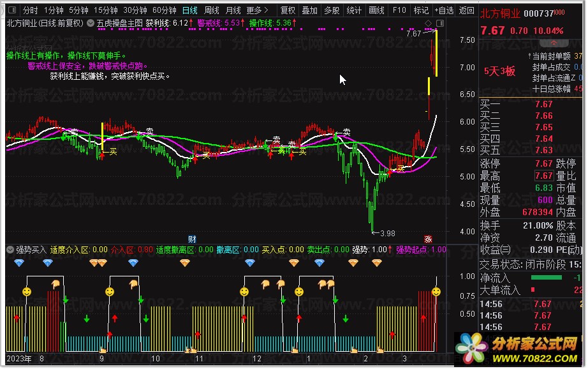Select the 周线 weekly chart tab
This screenshot has height=369, width=588.
click(x=212, y=10)
